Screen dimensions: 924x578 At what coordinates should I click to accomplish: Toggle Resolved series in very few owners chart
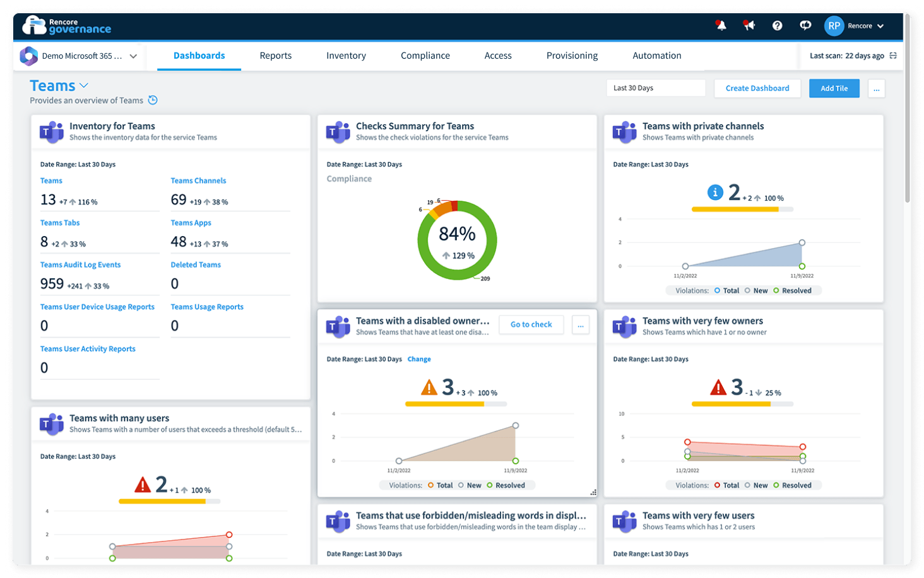pos(792,485)
